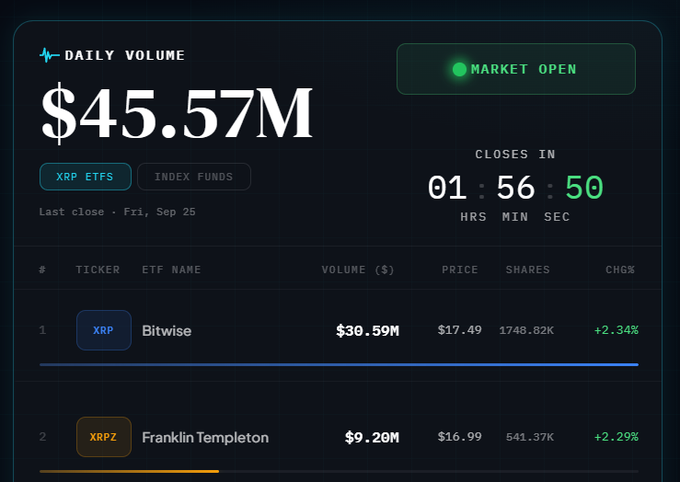
Task: Open the Bitwise ETF name
Action: click(167, 331)
